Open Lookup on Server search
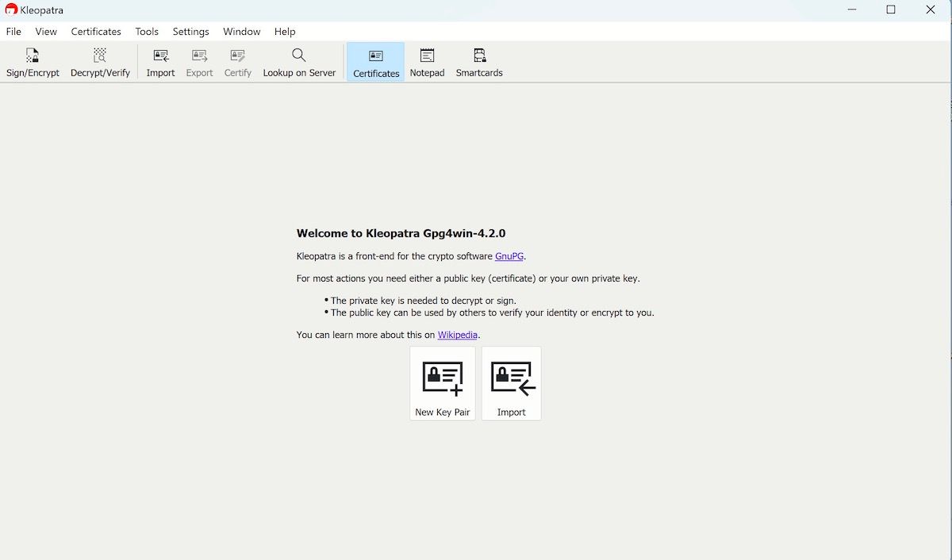952x560 pixels. coord(299,63)
